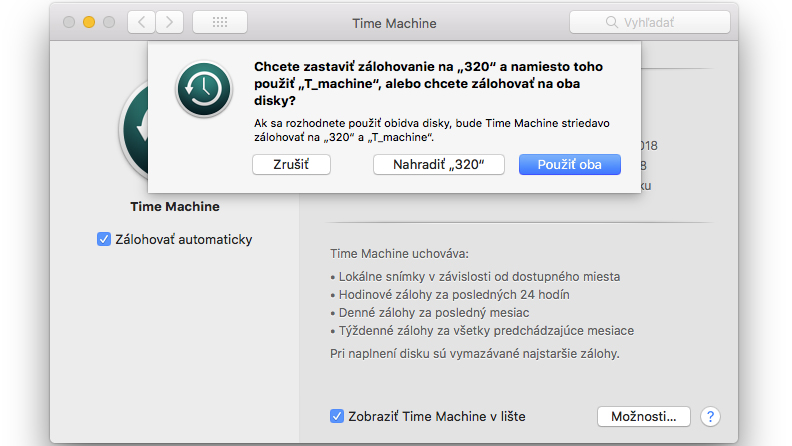The height and width of the screenshot is (446, 792).
Task: Open the Možnosti... options
Action: coord(644,417)
